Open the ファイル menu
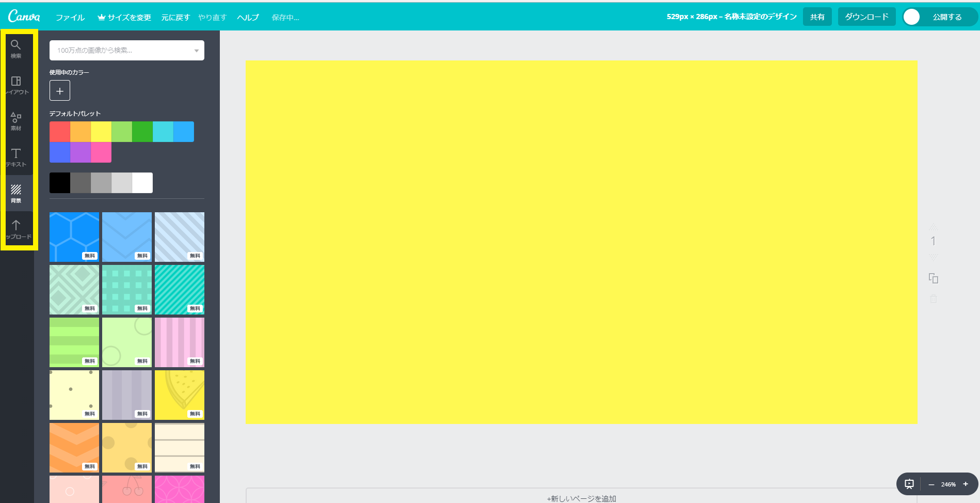Screen dimensions: 980x503 click(x=70, y=18)
